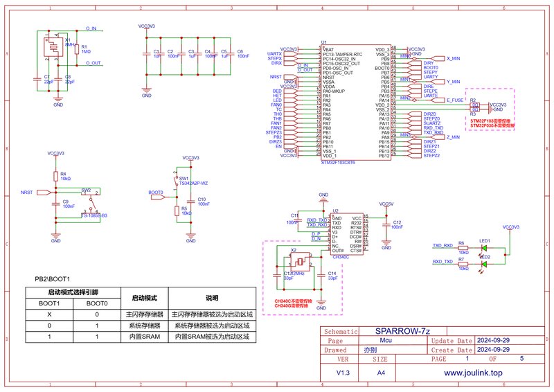
Task: Click the D_P net label at U2
Action: [316, 234]
